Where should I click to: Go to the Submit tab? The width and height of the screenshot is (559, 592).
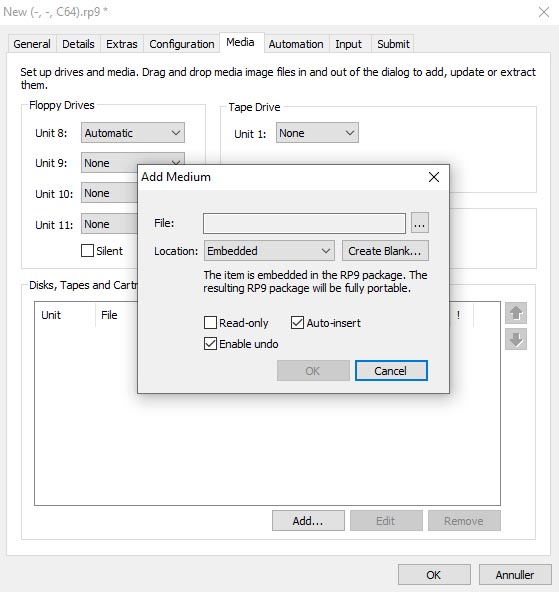pyautogui.click(x=393, y=44)
